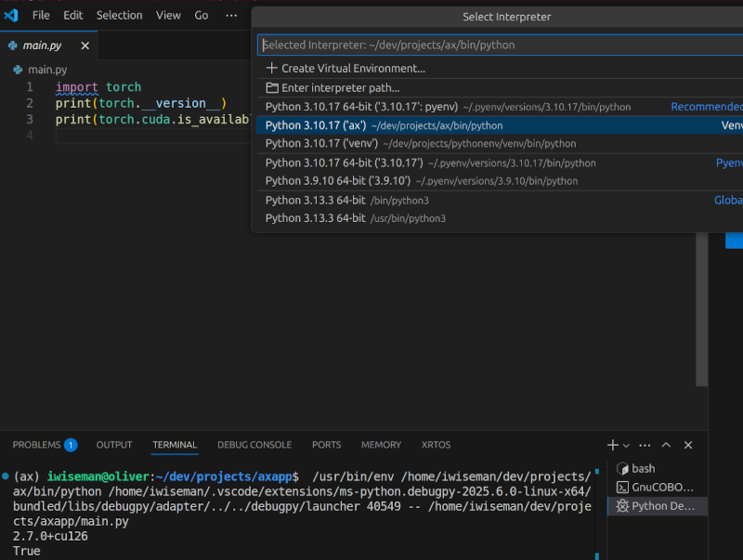Select Python 3.10.17 ('venv') interpreter
This screenshot has width=743, height=560.
click(500, 144)
